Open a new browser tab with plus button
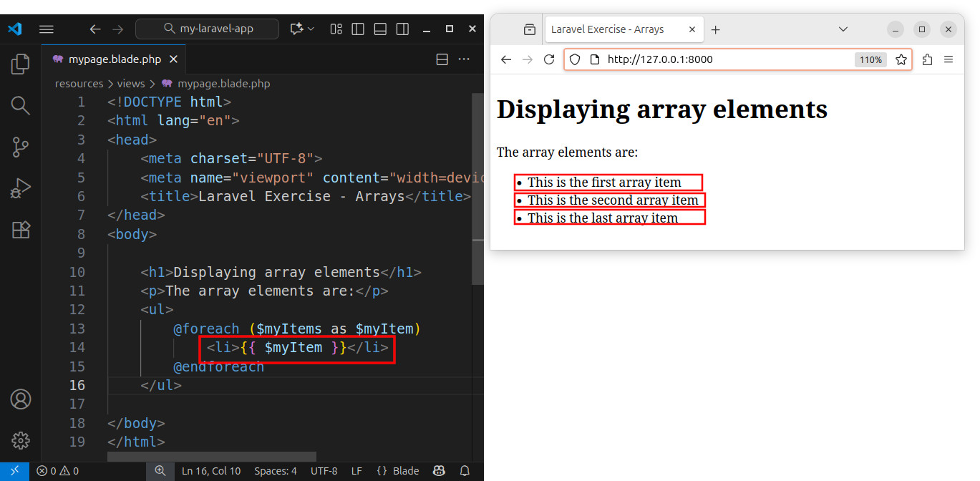Viewport: 980px width, 481px height. pyautogui.click(x=716, y=29)
